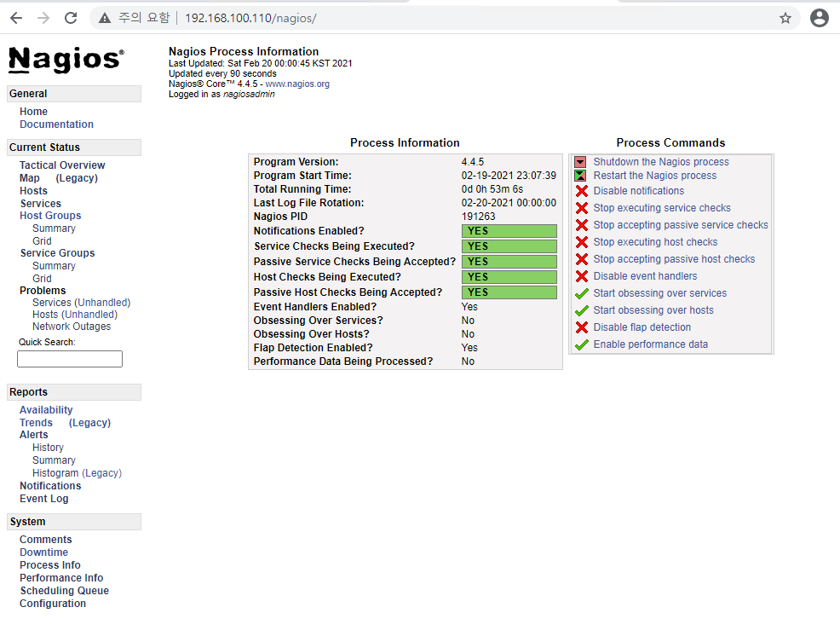Click the green check beside Enable performance data
Image resolution: width=840 pixels, height=642 pixels.
582,344
